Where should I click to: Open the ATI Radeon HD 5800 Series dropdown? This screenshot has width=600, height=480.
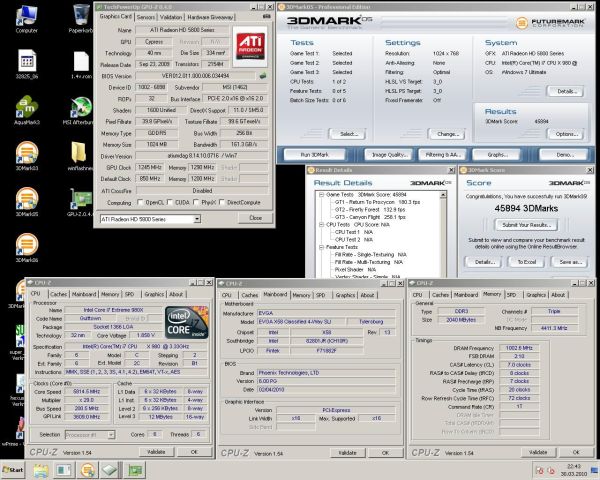click(x=197, y=219)
